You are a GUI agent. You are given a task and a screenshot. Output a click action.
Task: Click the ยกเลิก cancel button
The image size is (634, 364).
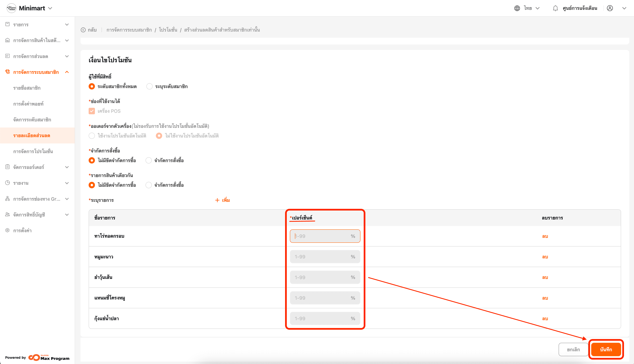tap(573, 349)
